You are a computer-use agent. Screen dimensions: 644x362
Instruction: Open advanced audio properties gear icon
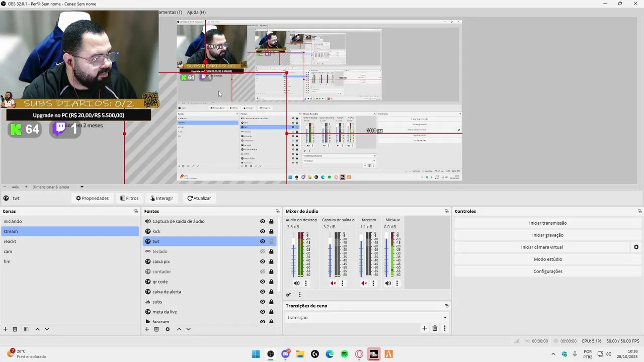[x=288, y=295]
